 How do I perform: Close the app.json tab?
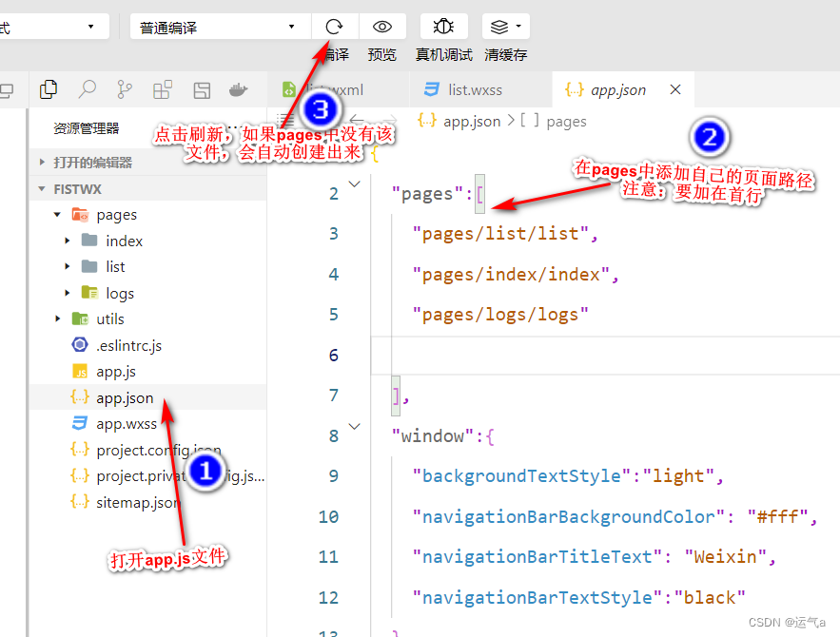click(675, 89)
